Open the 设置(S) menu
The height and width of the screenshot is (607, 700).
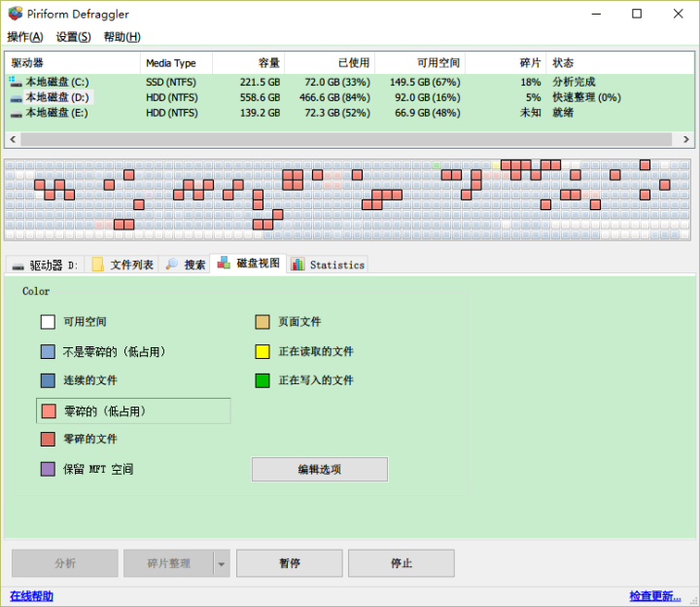click(x=73, y=37)
